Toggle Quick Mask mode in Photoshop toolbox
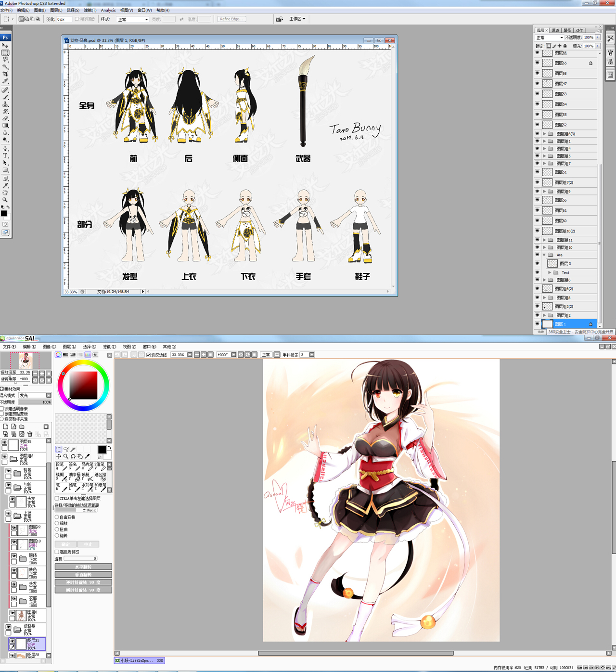Screen dimensions: 616x672 (5, 224)
